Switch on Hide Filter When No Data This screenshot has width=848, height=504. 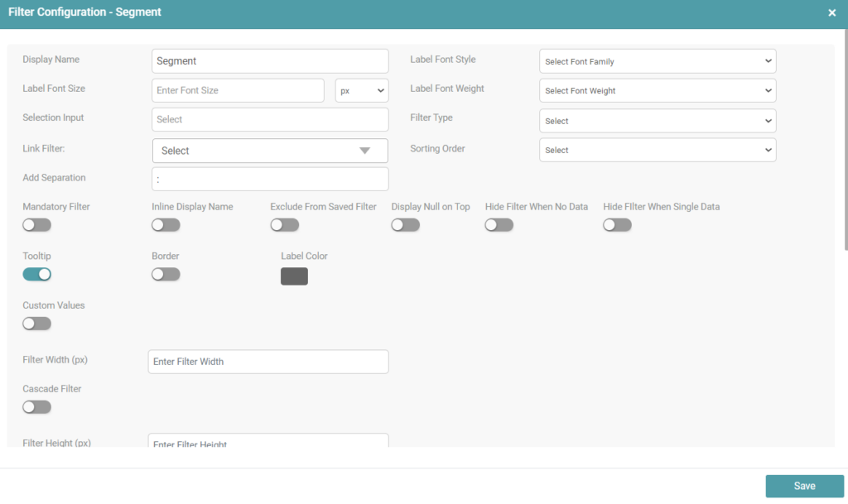point(499,225)
